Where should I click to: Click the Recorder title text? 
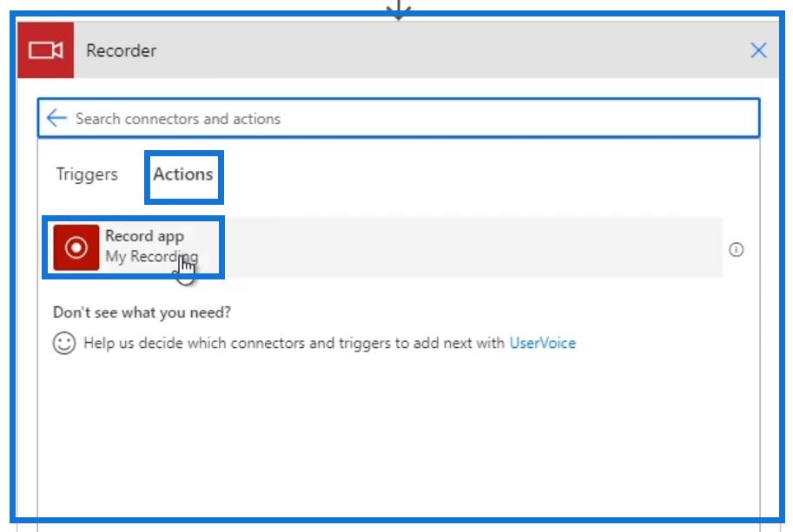point(121,50)
